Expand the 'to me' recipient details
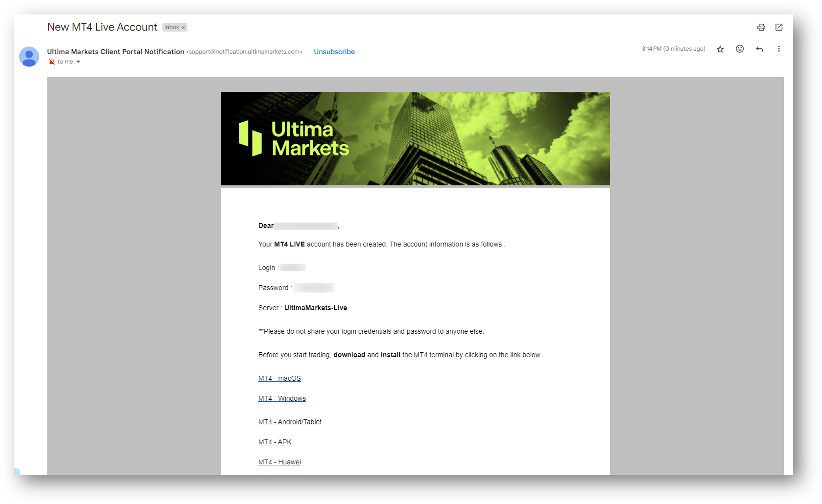Viewport: 822px width, 504px height. pos(78,62)
